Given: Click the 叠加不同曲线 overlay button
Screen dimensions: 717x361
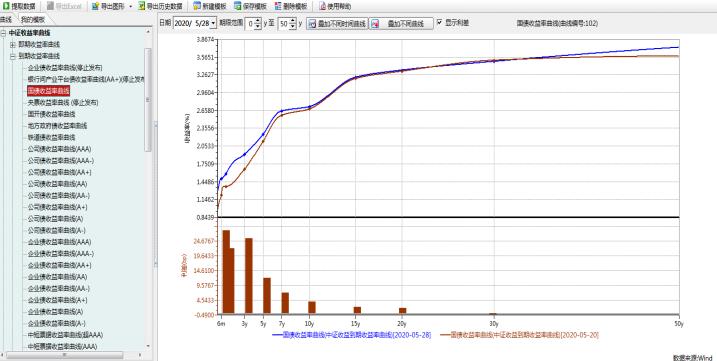Looking at the screenshot, I should [401, 23].
